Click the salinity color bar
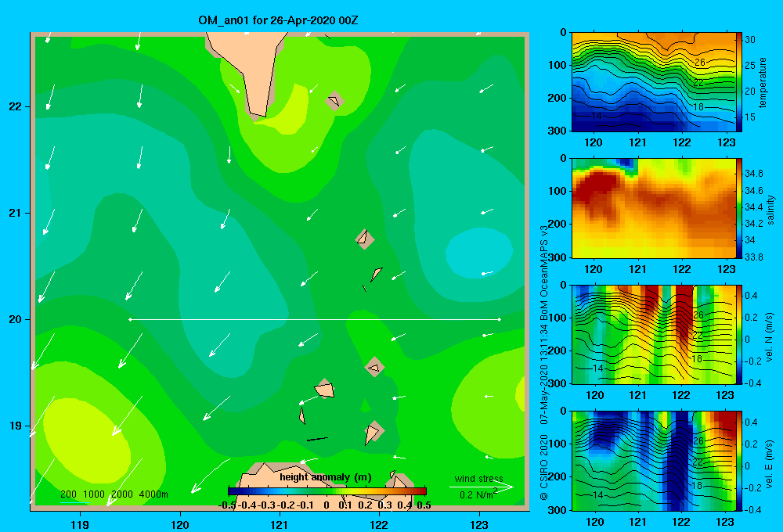 738,208
